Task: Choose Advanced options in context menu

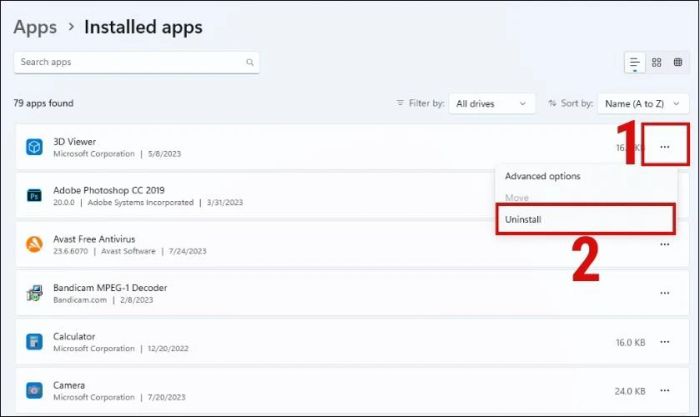Action: (x=542, y=176)
